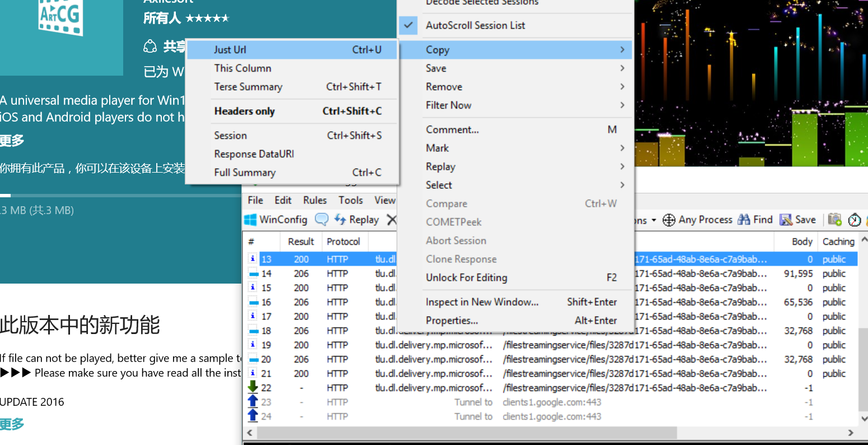Open the Fiddler Edit menu
868x445 pixels.
click(283, 200)
